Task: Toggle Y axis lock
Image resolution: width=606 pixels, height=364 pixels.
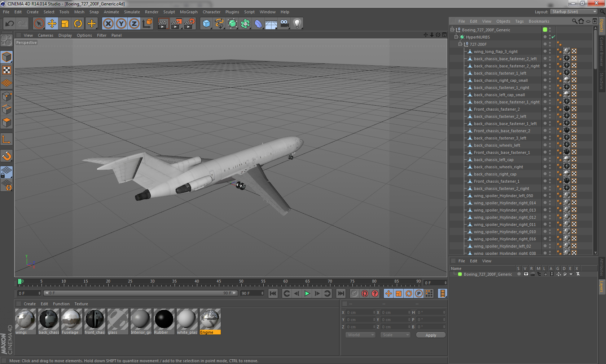Action: tap(121, 24)
